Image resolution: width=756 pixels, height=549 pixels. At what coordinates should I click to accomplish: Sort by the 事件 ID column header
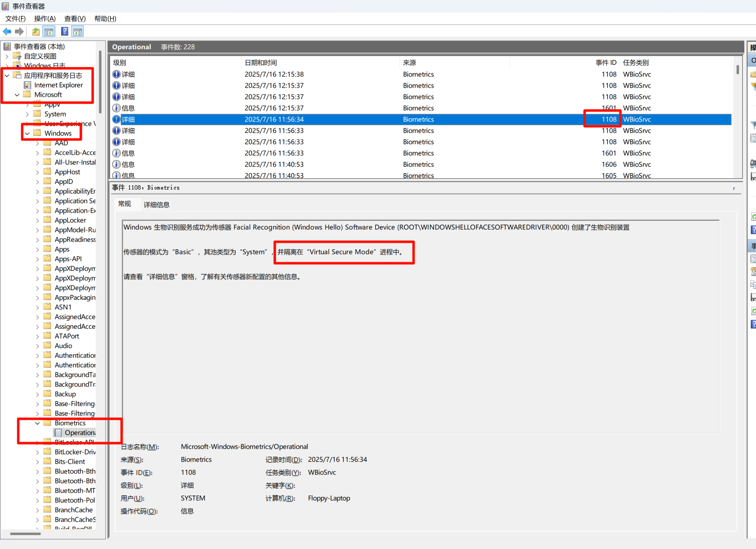(x=605, y=63)
